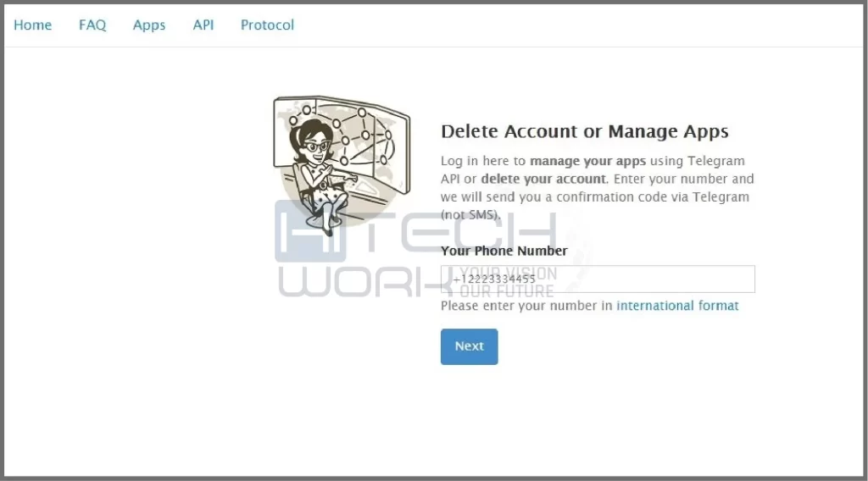
Task: Click the Delete Account or Manage Apps heading
Action: [585, 131]
